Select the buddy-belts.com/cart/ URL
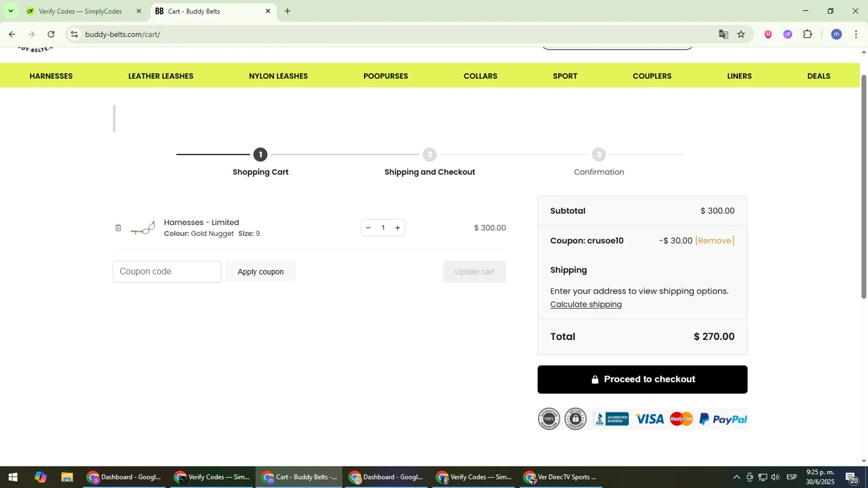This screenshot has width=868, height=488. tap(123, 35)
